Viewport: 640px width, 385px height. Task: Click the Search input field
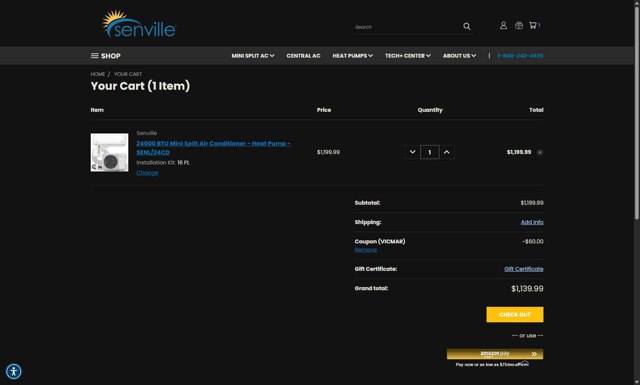point(407,27)
